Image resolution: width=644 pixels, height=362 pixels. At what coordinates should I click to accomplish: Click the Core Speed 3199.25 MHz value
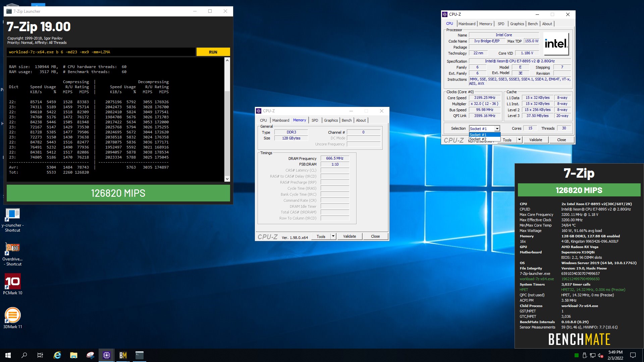pos(485,98)
